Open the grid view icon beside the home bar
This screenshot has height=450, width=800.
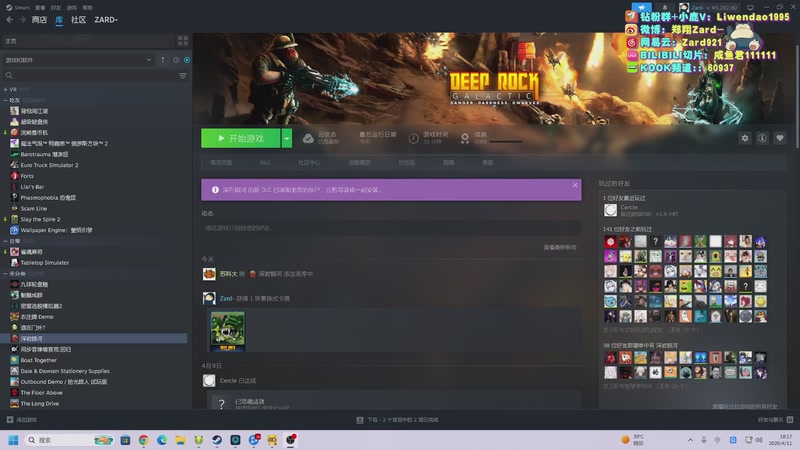[x=183, y=41]
